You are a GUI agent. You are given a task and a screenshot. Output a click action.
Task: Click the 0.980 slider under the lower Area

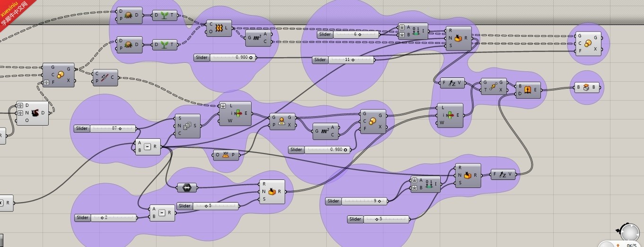[320, 150]
